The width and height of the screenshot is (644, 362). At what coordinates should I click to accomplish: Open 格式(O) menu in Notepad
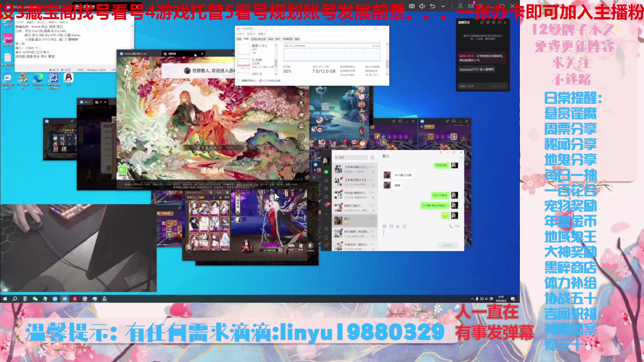(x=42, y=22)
